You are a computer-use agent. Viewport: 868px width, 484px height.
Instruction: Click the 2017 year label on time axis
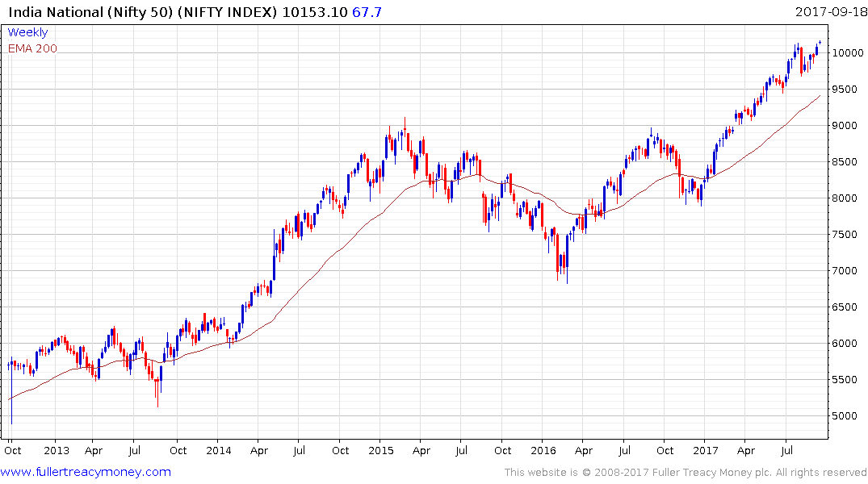[x=705, y=451]
